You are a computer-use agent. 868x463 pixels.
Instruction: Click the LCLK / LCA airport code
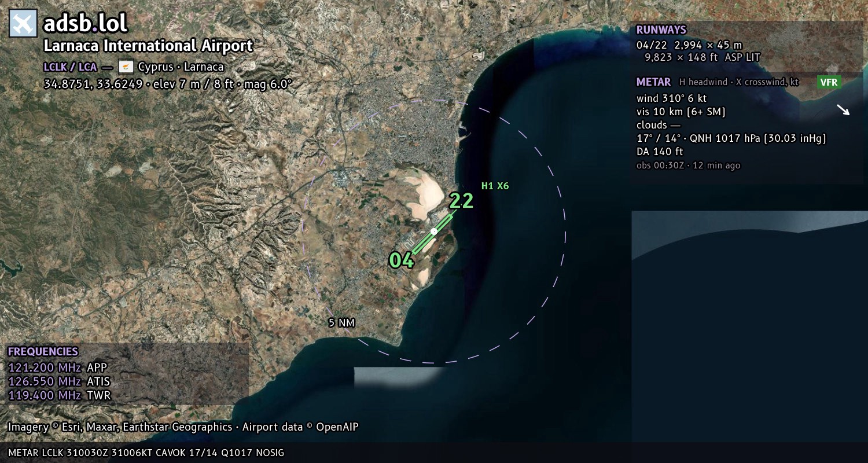[70, 67]
